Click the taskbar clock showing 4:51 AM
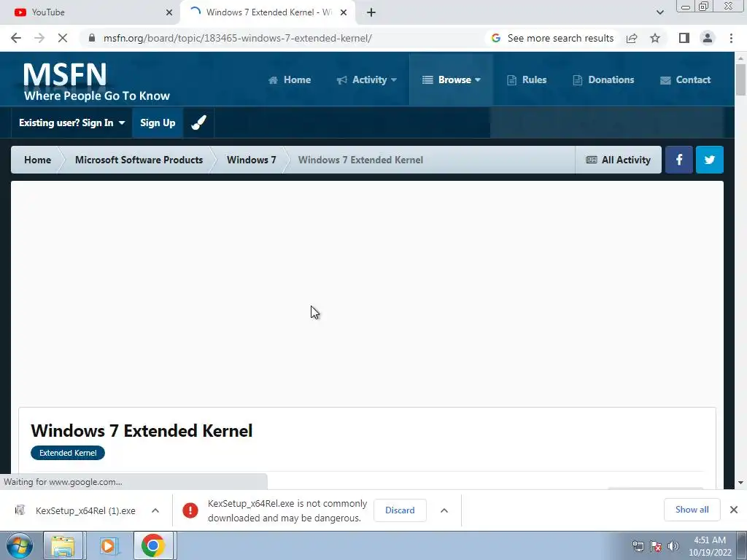 (x=710, y=546)
